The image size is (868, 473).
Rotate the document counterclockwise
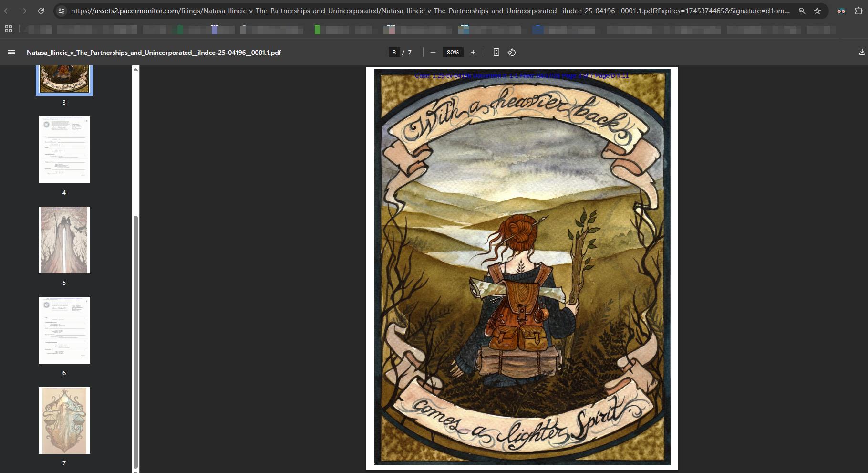[x=512, y=52]
